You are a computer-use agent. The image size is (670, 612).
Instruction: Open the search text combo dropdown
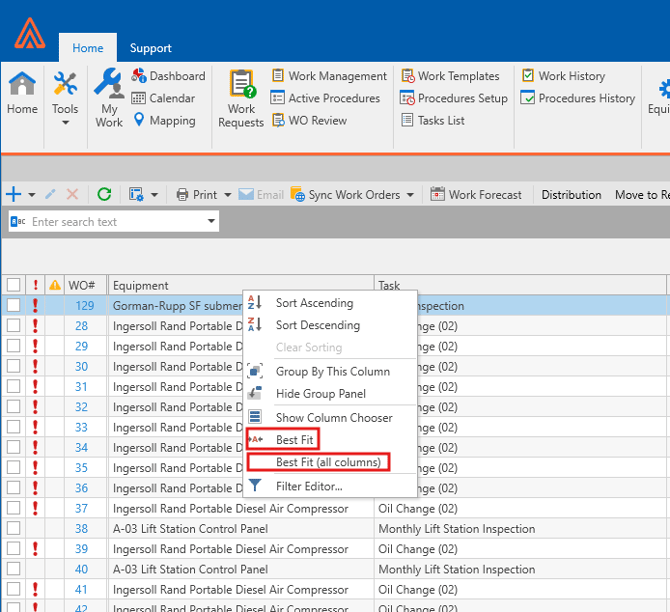pos(211,222)
